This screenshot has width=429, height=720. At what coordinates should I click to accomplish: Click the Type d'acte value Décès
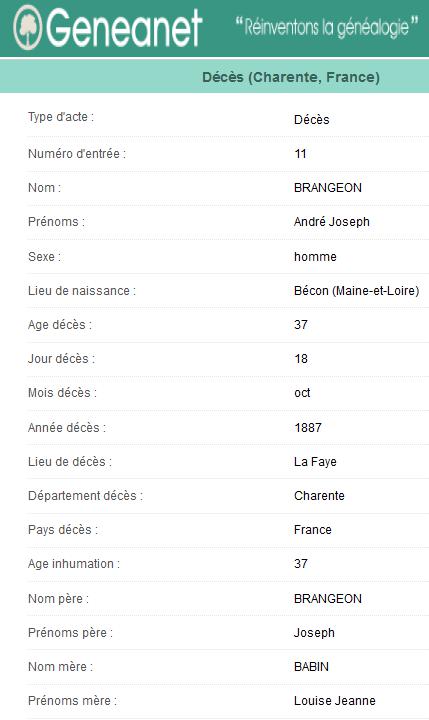tap(311, 120)
